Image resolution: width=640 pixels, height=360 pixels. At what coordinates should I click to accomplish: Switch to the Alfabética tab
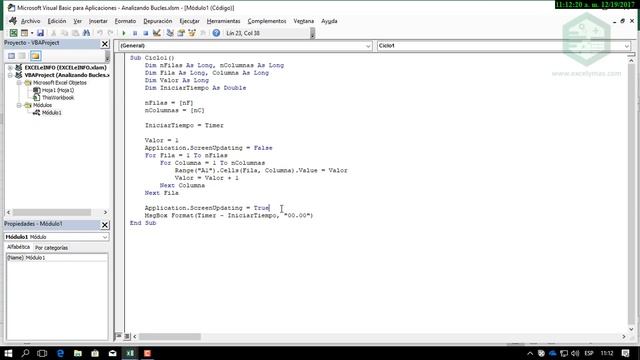18,247
